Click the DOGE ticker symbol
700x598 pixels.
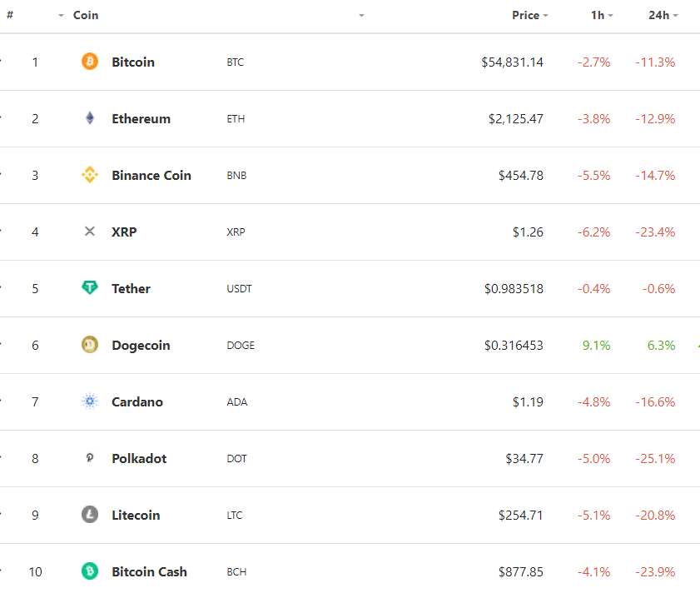pyautogui.click(x=241, y=345)
